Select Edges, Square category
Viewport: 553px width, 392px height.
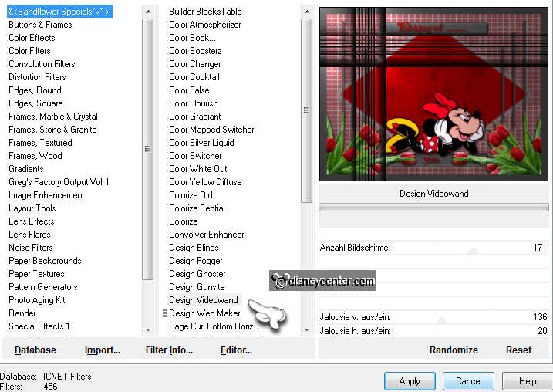[x=35, y=103]
